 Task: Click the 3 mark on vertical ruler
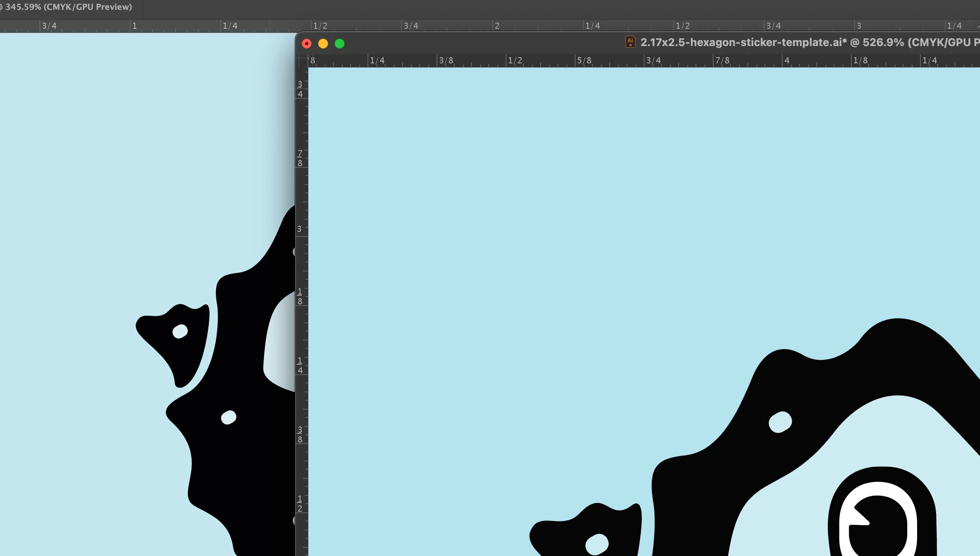pyautogui.click(x=299, y=229)
